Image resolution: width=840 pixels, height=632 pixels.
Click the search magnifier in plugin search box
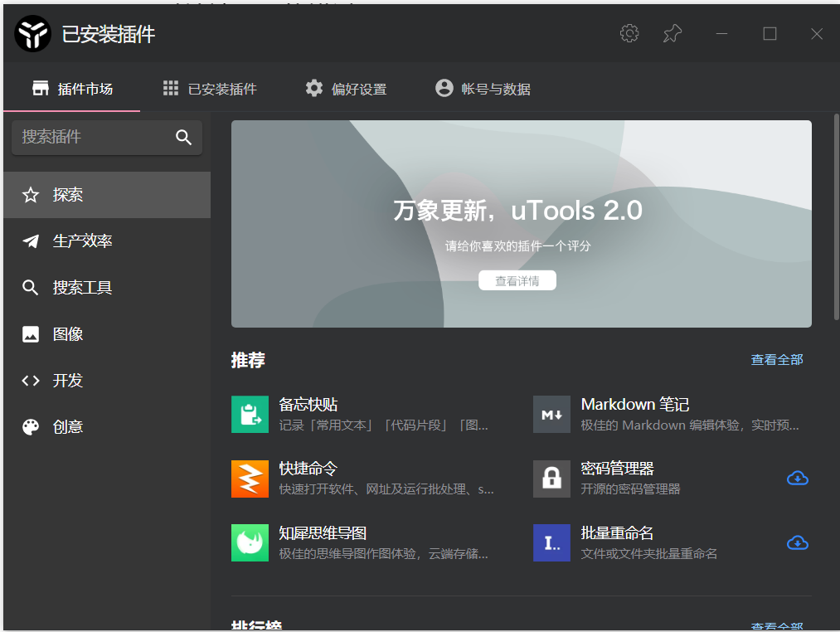tap(183, 137)
